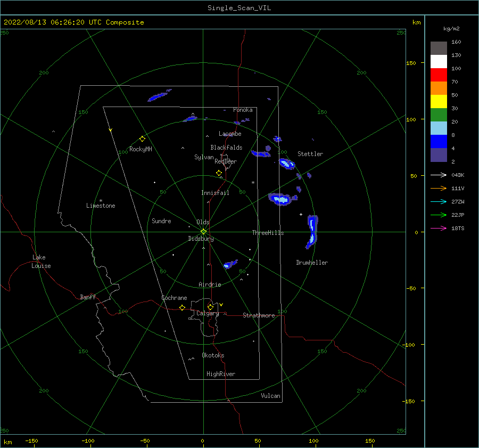Viewport: 479px width, 448px height.
Task: Click the yellow 30-50 legend swatch
Action: (x=439, y=102)
